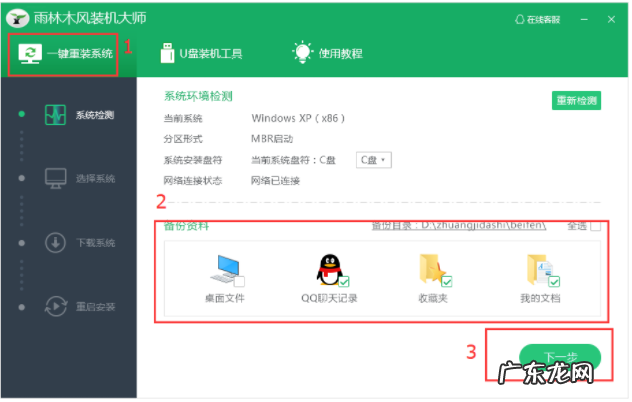Screen dimensions: 632x402
Task: Close the 装机大师 window
Action: 611,19
